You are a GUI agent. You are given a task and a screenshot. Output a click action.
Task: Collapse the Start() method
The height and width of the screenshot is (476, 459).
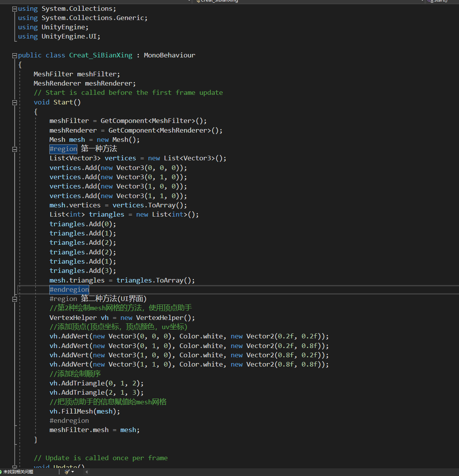point(15,103)
